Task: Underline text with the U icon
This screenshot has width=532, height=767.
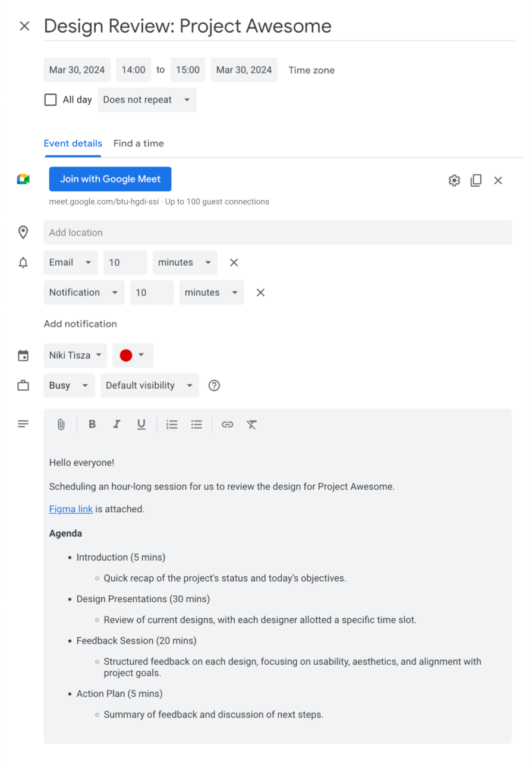Action: coord(141,425)
